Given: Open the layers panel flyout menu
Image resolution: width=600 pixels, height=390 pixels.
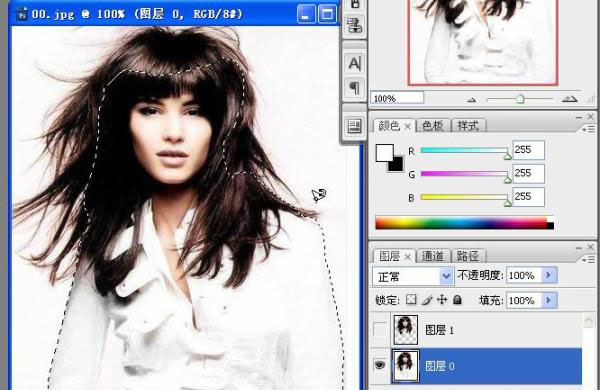Looking at the screenshot, I should [x=589, y=260].
